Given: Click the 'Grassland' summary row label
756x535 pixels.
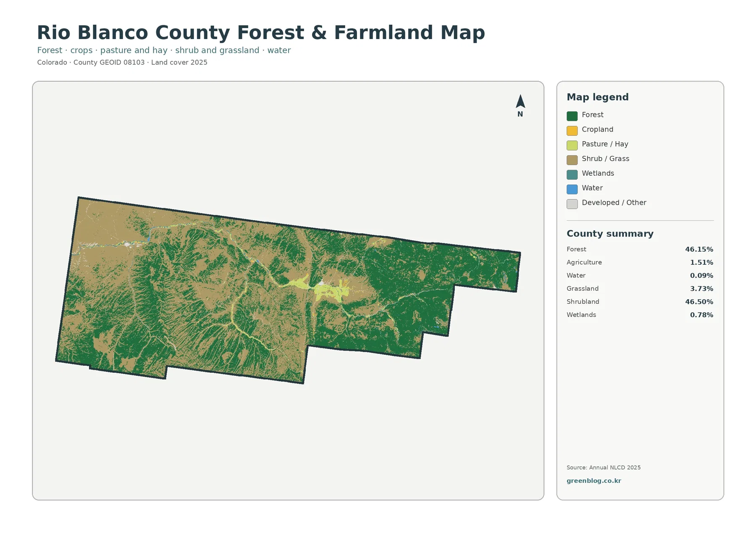Looking at the screenshot, I should click(583, 288).
